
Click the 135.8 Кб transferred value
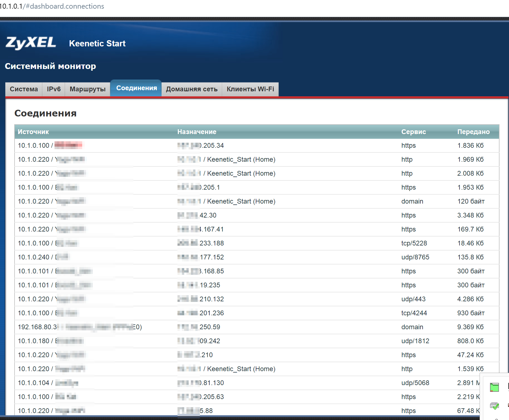(x=470, y=257)
